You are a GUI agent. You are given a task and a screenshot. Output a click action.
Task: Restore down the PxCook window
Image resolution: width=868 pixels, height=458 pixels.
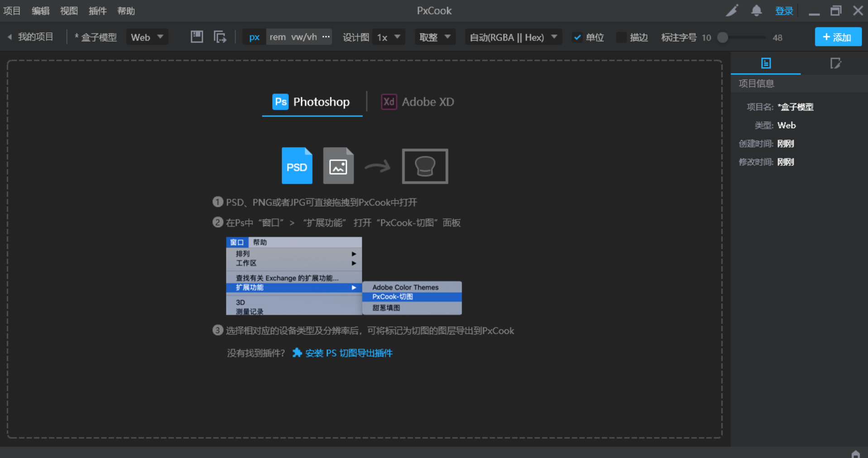coord(836,11)
